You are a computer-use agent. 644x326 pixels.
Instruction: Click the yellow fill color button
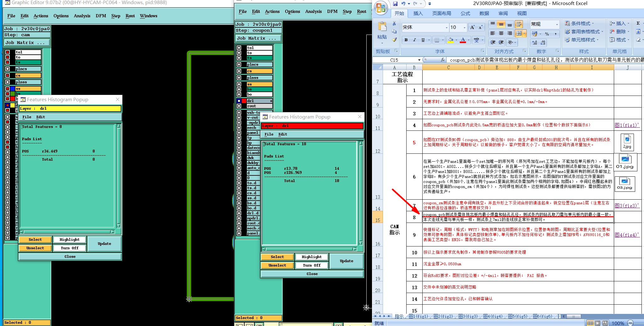point(451,40)
